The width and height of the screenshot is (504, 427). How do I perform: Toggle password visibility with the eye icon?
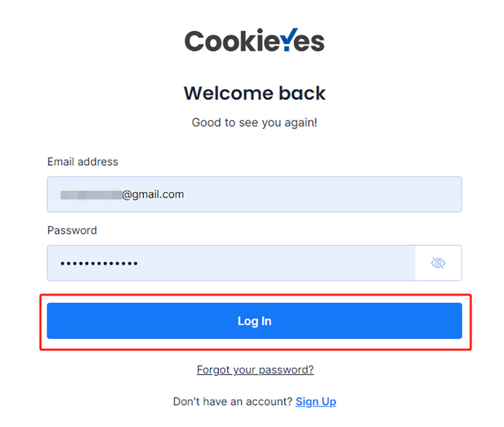438,263
